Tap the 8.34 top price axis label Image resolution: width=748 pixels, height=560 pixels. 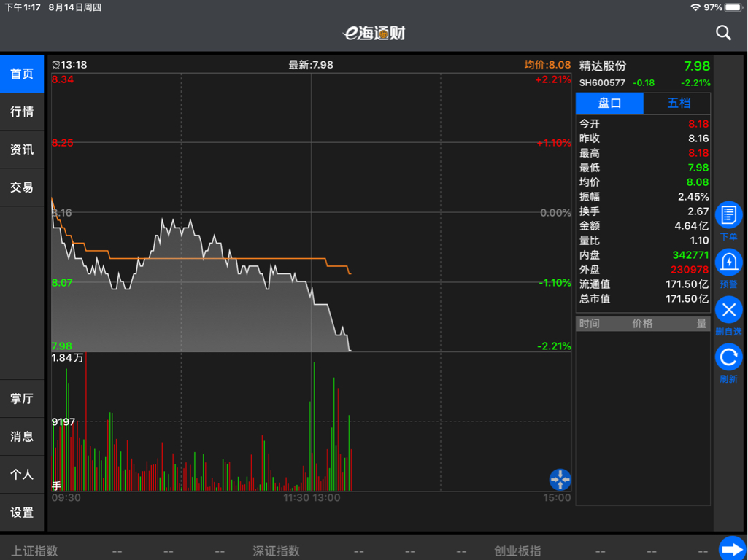coord(63,79)
